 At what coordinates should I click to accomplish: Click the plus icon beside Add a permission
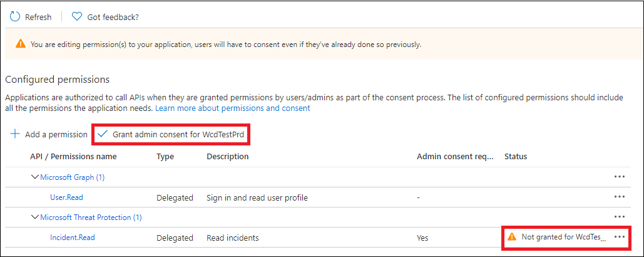tap(15, 134)
